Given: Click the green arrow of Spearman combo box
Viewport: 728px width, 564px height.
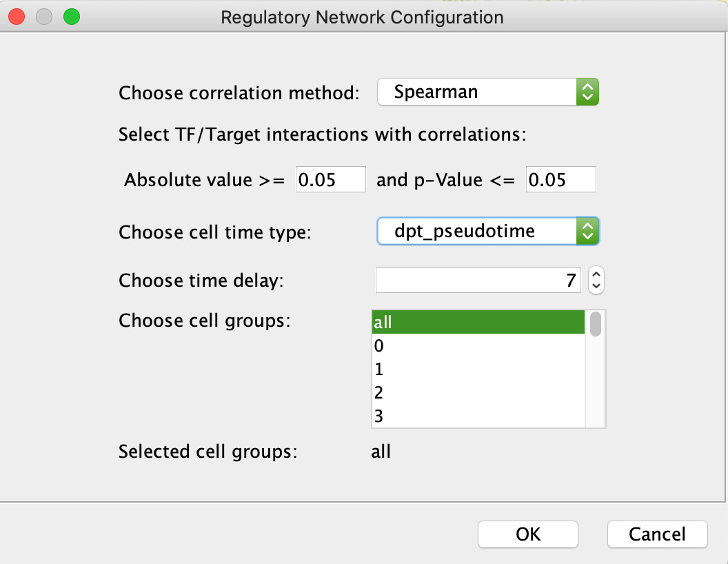Looking at the screenshot, I should coord(587,92).
